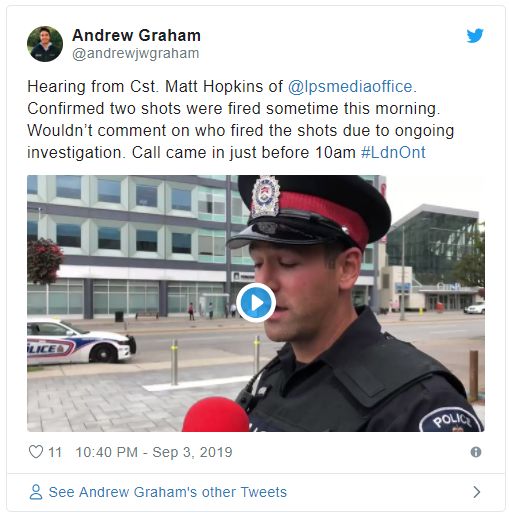Click the Twitter bird logo icon

pos(475,35)
